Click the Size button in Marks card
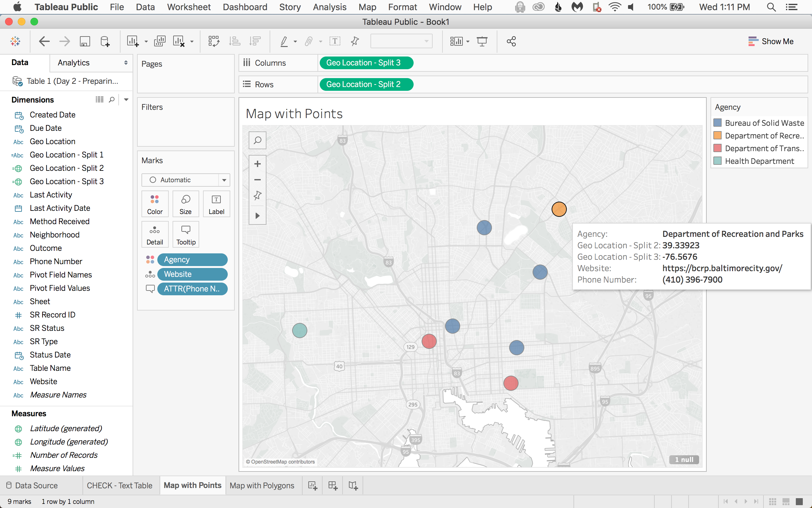 tap(186, 204)
